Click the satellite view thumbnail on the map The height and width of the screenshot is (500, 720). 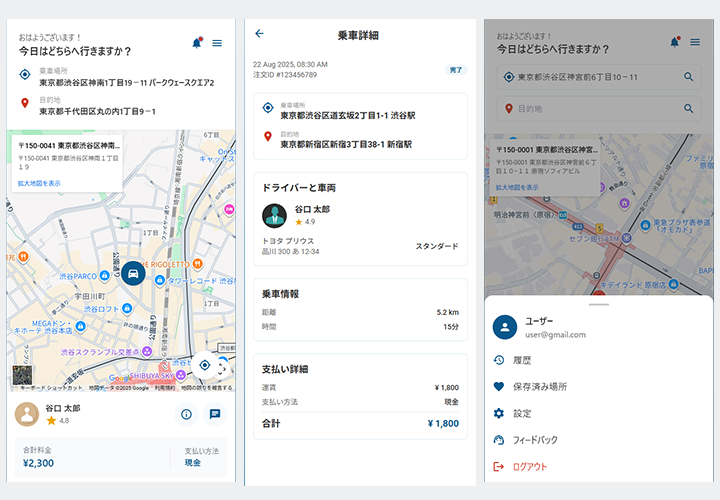click(23, 376)
